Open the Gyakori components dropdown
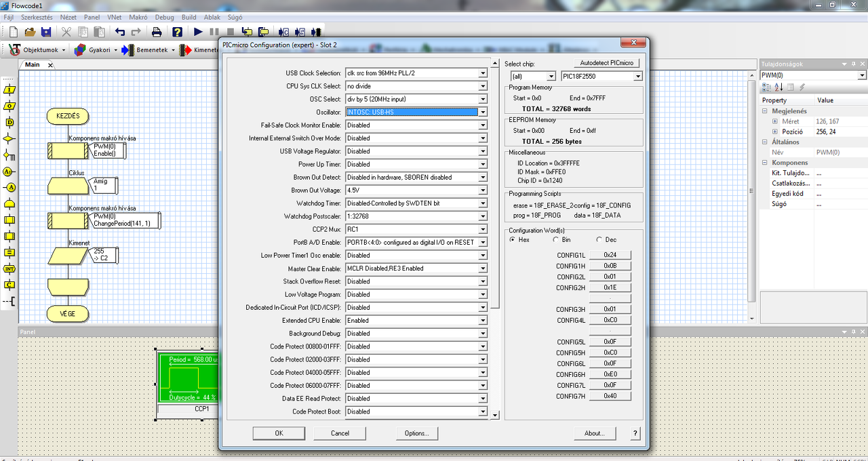This screenshot has height=461, width=868. coord(115,50)
